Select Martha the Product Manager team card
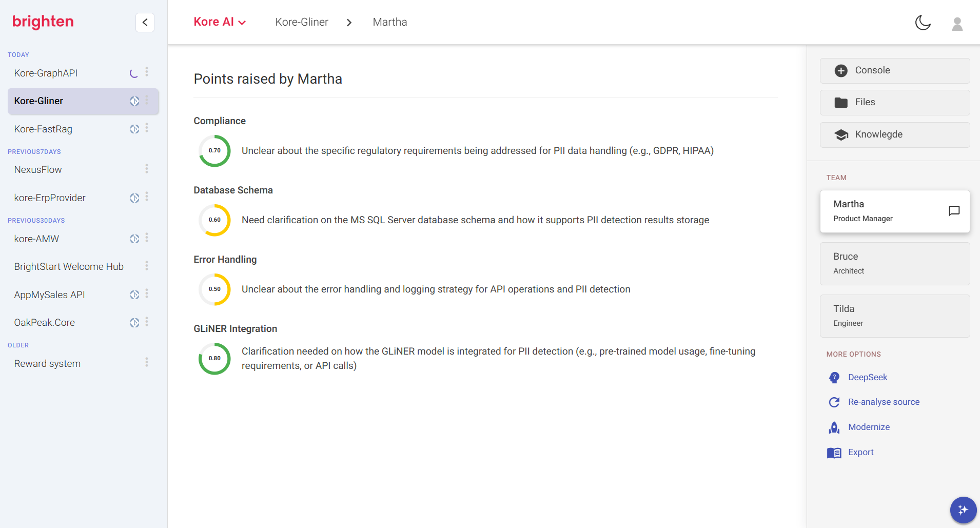The width and height of the screenshot is (980, 528). (895, 211)
